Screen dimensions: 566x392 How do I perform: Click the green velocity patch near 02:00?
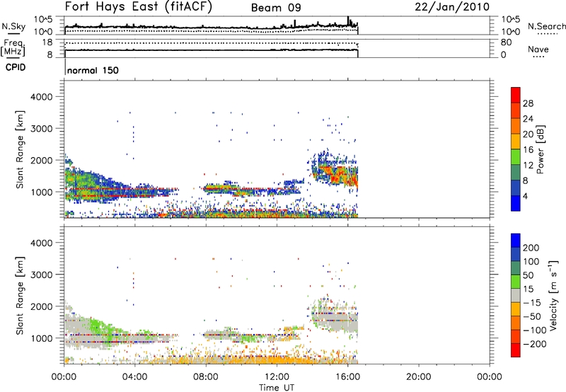click(96, 325)
